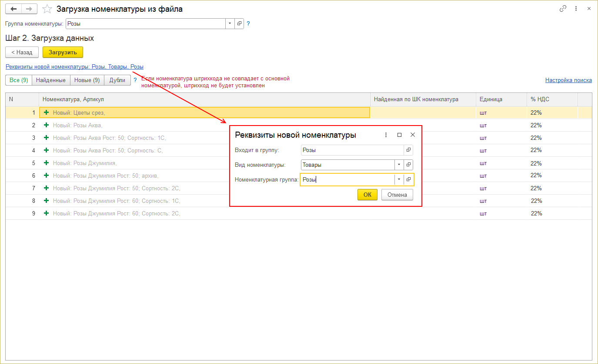Switch to the Все (9) tab
The image size is (598, 364).
tap(19, 80)
